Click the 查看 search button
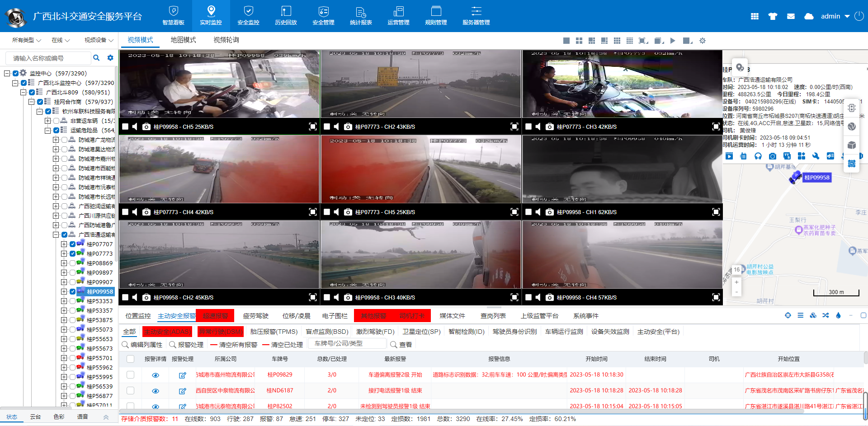 click(401, 345)
